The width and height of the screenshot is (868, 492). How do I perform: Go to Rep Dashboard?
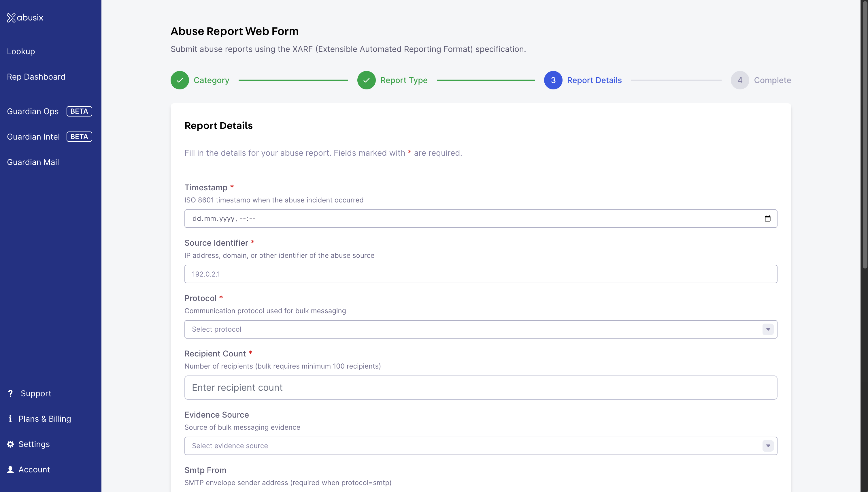[36, 77]
